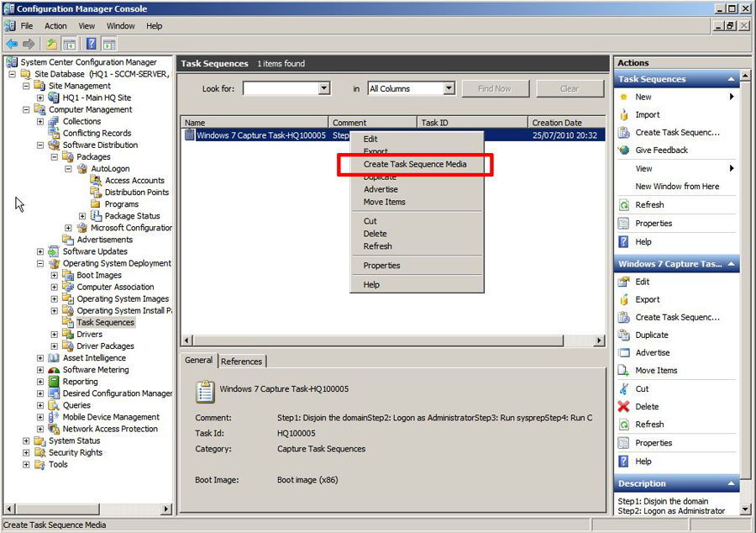The image size is (756, 533).
Task: Switch to the References tab
Action: click(242, 361)
